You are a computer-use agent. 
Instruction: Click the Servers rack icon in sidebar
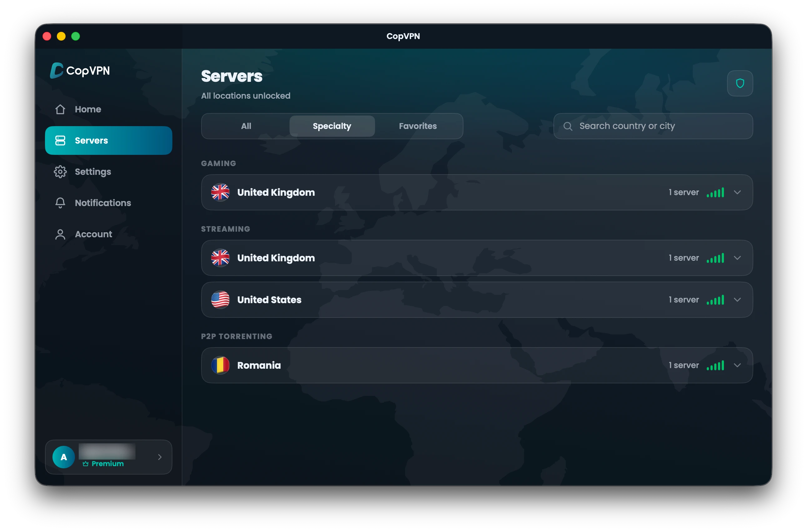coord(60,140)
